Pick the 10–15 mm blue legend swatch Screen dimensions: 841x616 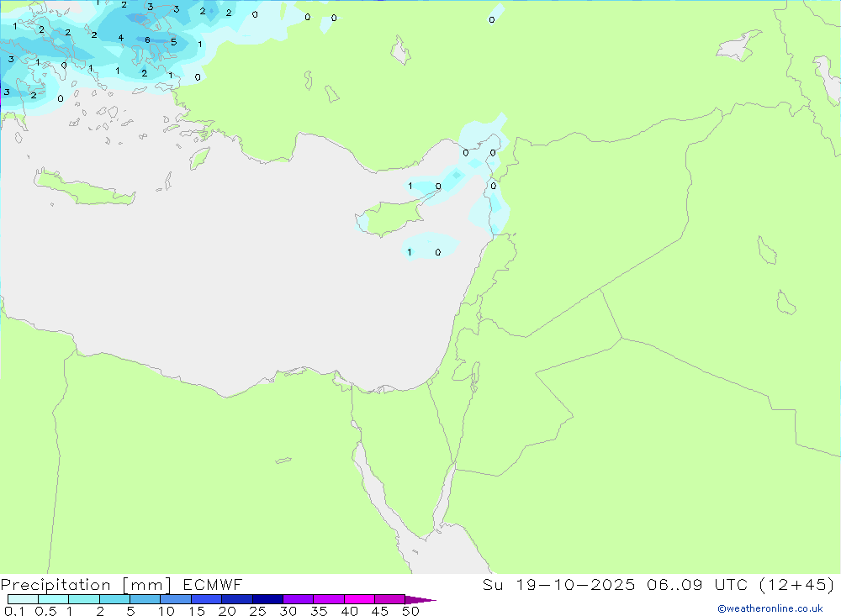click(176, 599)
